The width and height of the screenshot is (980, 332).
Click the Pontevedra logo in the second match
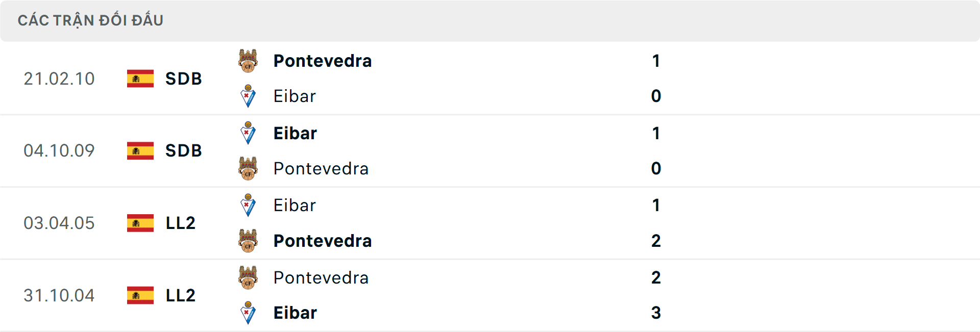[249, 168]
